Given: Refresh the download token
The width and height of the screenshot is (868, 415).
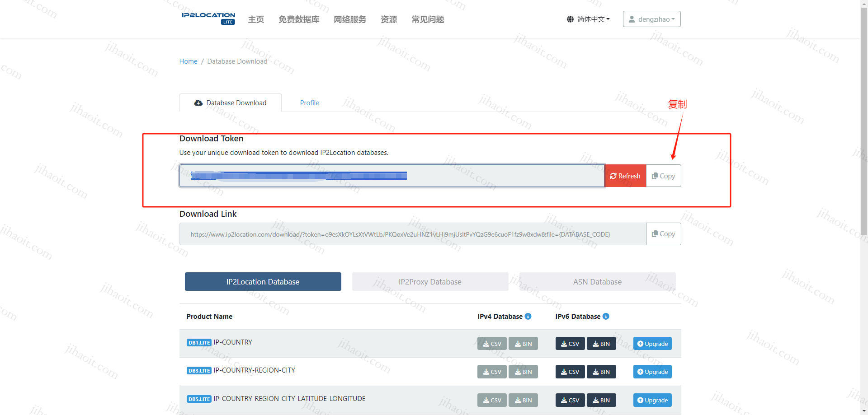Looking at the screenshot, I should (x=625, y=176).
